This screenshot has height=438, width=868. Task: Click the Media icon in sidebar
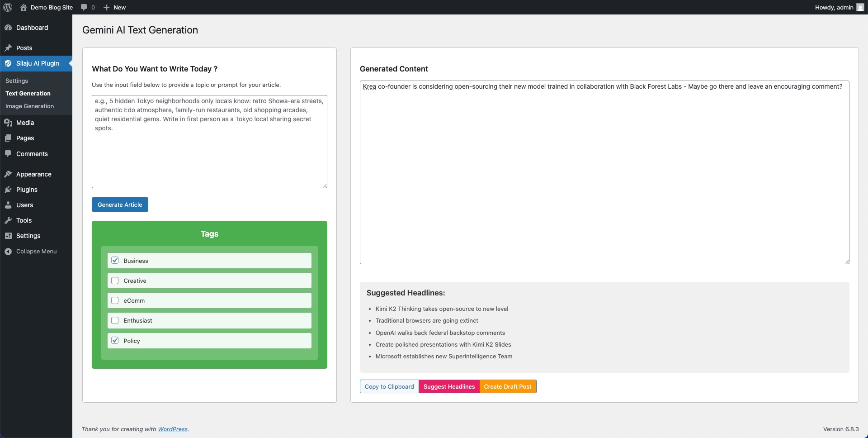(x=8, y=123)
